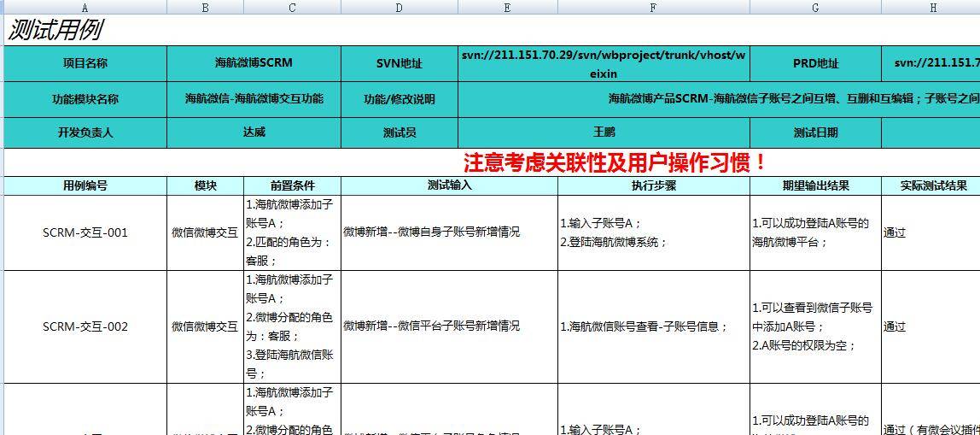This screenshot has width=980, height=435.
Task: Click the 期望输出结果 column heading
Action: 815,186
